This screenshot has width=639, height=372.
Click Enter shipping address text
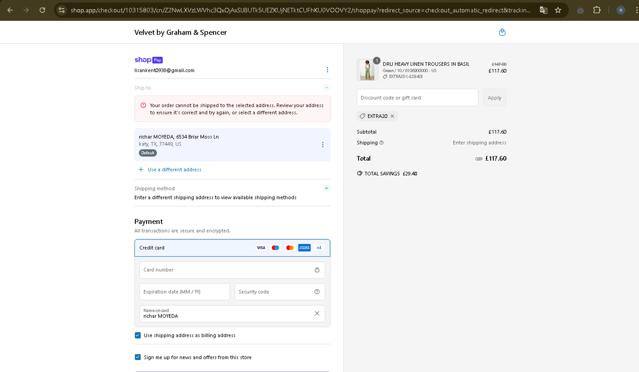pyautogui.click(x=479, y=143)
